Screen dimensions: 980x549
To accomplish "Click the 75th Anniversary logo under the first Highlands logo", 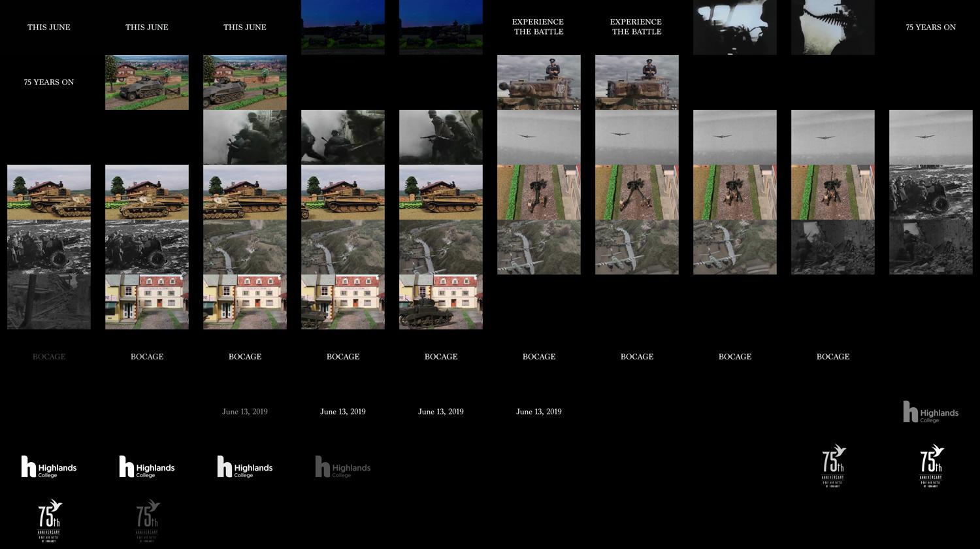I will tap(49, 521).
